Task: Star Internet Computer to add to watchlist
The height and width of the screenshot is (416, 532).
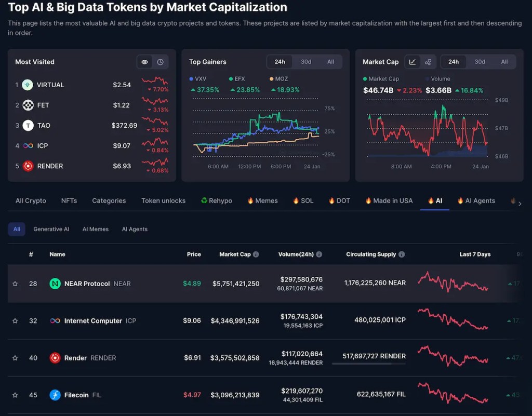Action: (15, 321)
